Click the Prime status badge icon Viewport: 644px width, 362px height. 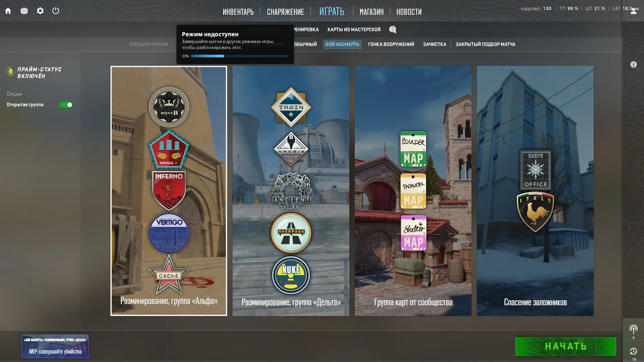11,71
